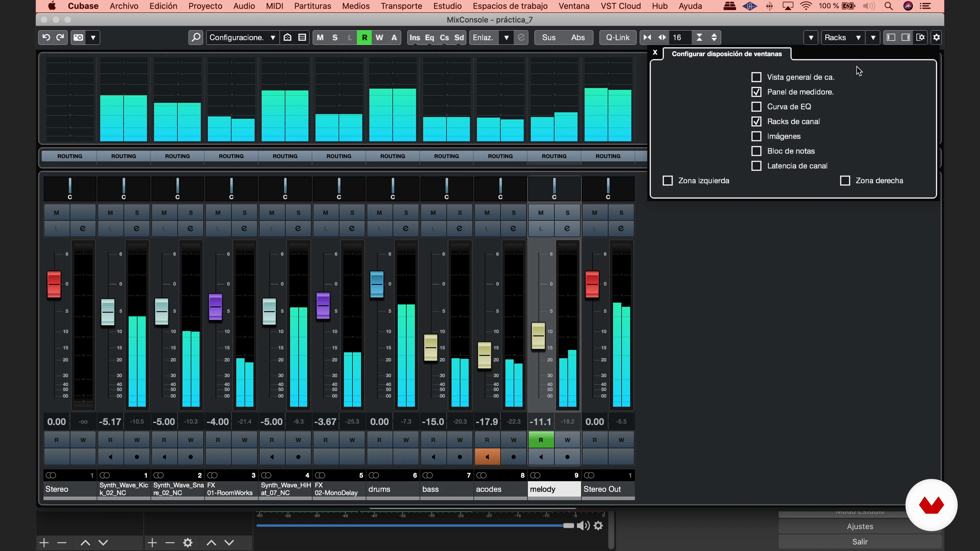Enable Q-Link mode
This screenshot has height=551, width=980.
point(618,37)
